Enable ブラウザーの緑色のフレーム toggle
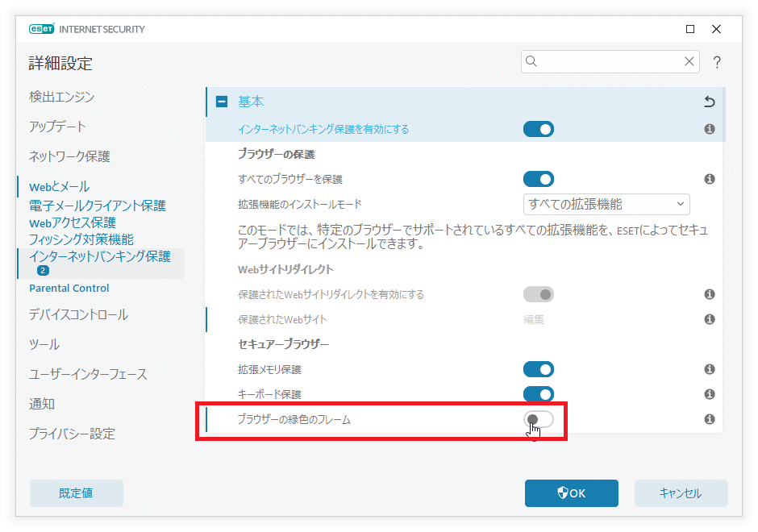Image resolution: width=758 pixels, height=532 pixels. (539, 419)
